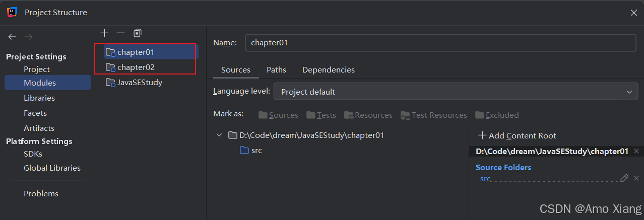Viewport: 644px width, 220px height.
Task: Mark as Sources
Action: tap(278, 115)
